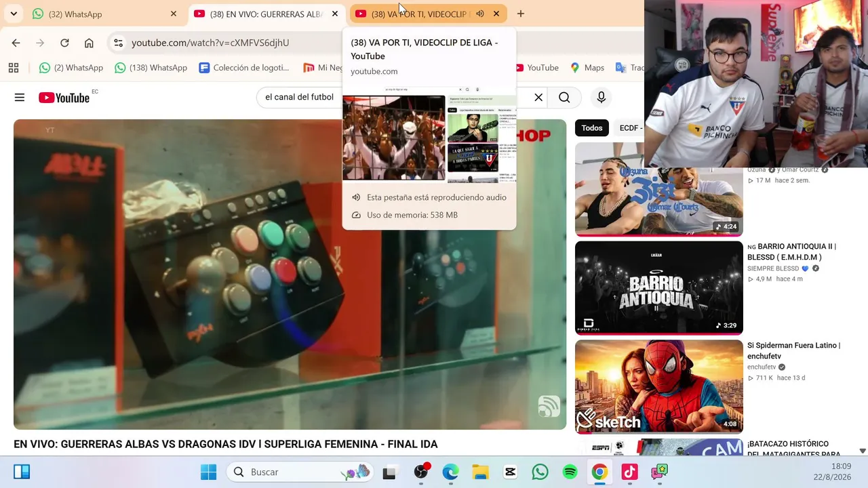
Task: Open Spotify from the taskbar
Action: click(x=570, y=472)
